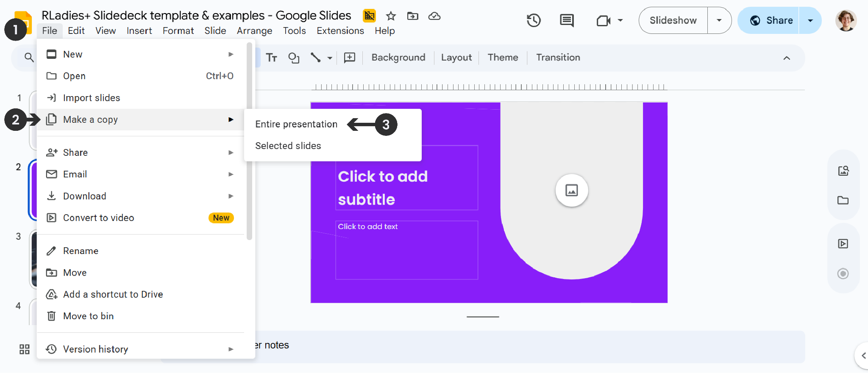Open the account profile avatar
This screenshot has width=868, height=373.
tap(846, 20)
